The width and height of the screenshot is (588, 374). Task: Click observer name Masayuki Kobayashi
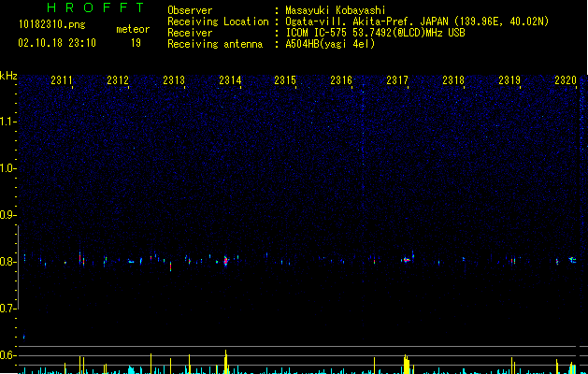point(336,10)
